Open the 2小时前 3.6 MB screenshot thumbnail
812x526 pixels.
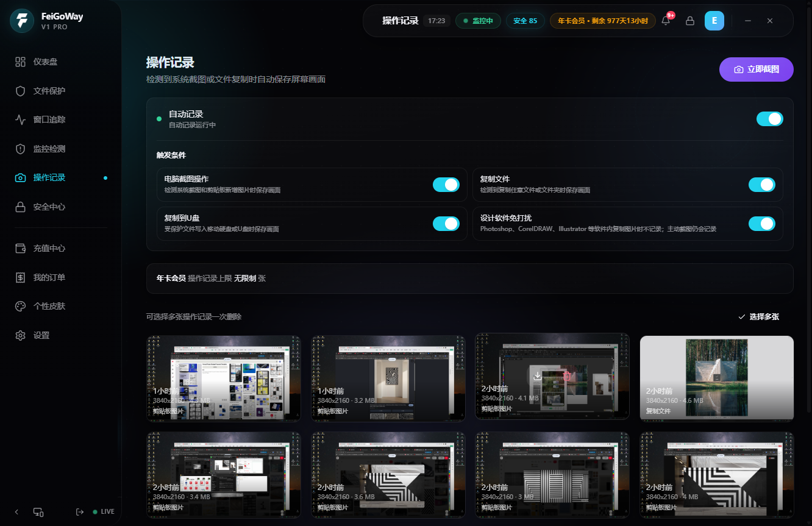(388, 475)
